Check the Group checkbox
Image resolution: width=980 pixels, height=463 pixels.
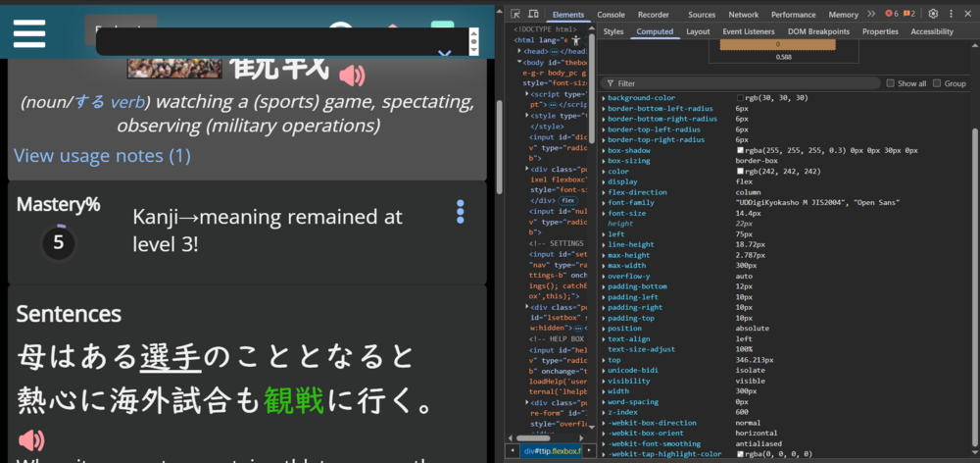tap(938, 83)
